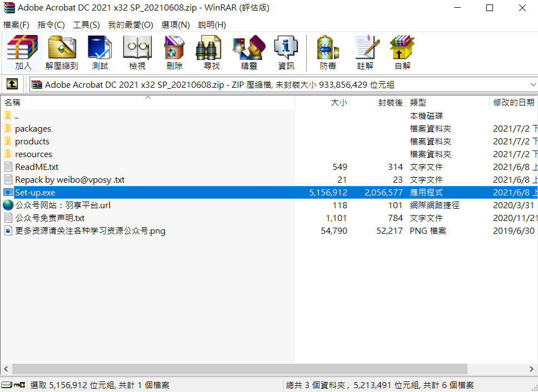The height and width of the screenshot is (392, 538).
Task: Run the 測試 (Test) archive tool
Action: point(100,53)
